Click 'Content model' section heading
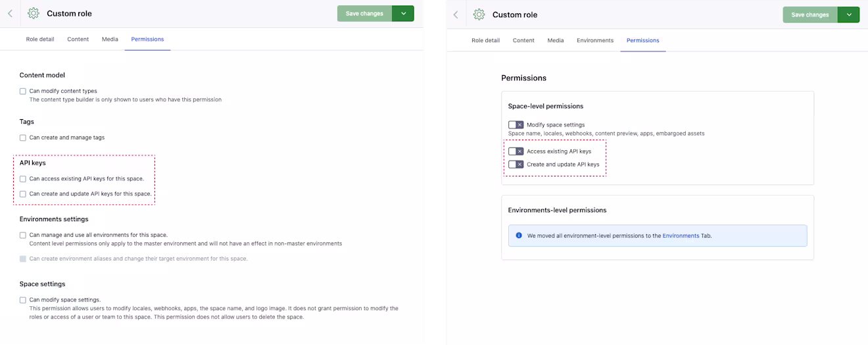Viewport: 868px width, 345px height. point(42,75)
